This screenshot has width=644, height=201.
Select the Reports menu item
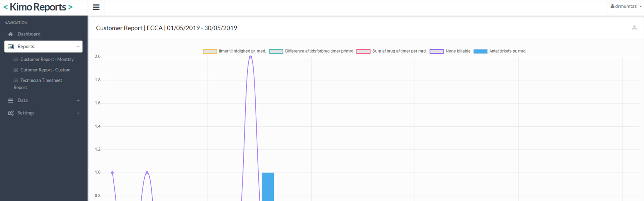[x=44, y=47]
